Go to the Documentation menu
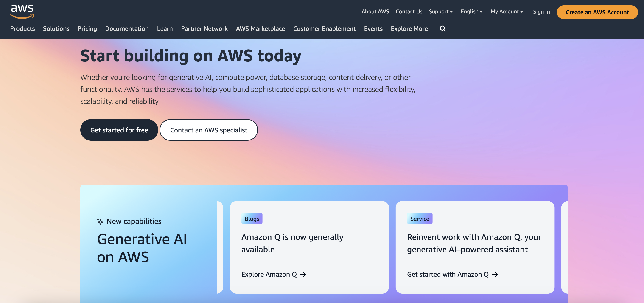 (x=127, y=29)
